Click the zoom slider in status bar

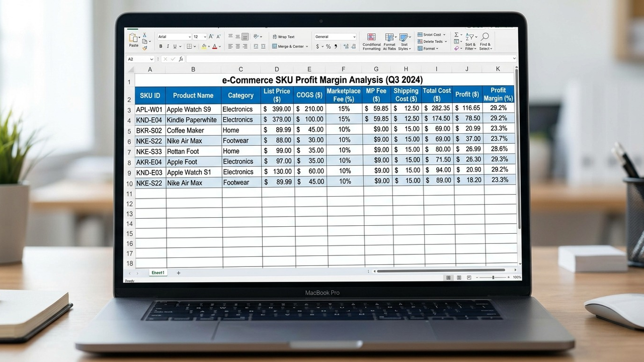coord(493,278)
